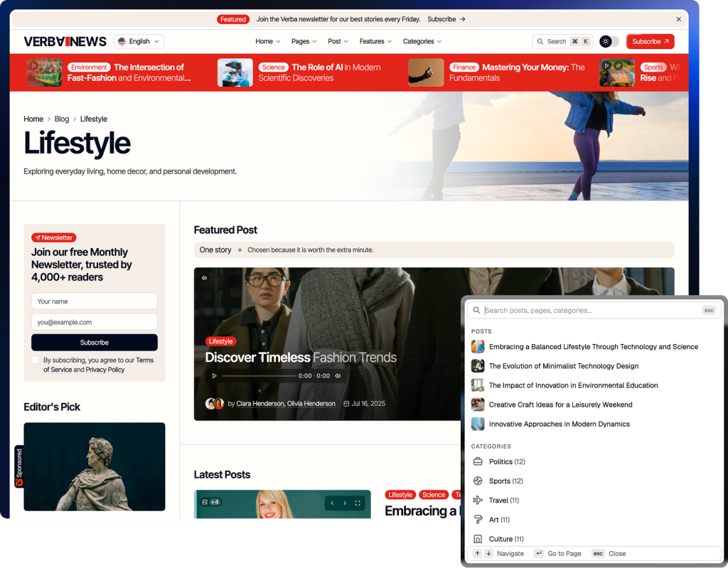Unmute the featured video speaker icon top-left
The image size is (728, 568).
click(204, 278)
